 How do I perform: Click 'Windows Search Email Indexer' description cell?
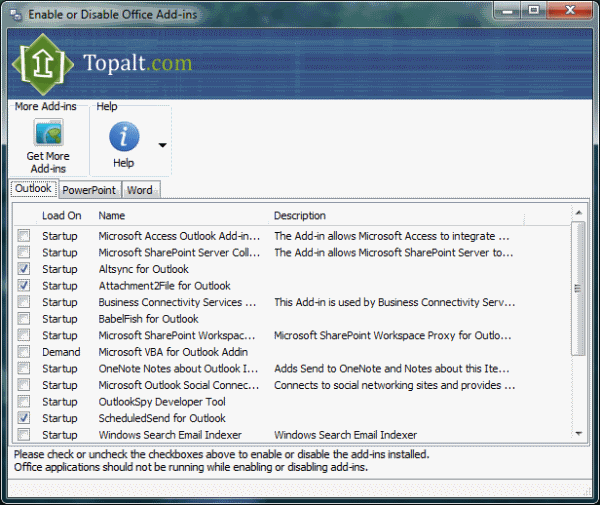pos(346,435)
